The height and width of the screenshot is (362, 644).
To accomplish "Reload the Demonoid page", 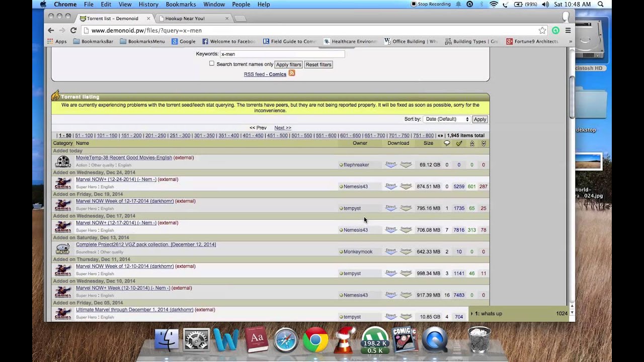I will click(73, 30).
